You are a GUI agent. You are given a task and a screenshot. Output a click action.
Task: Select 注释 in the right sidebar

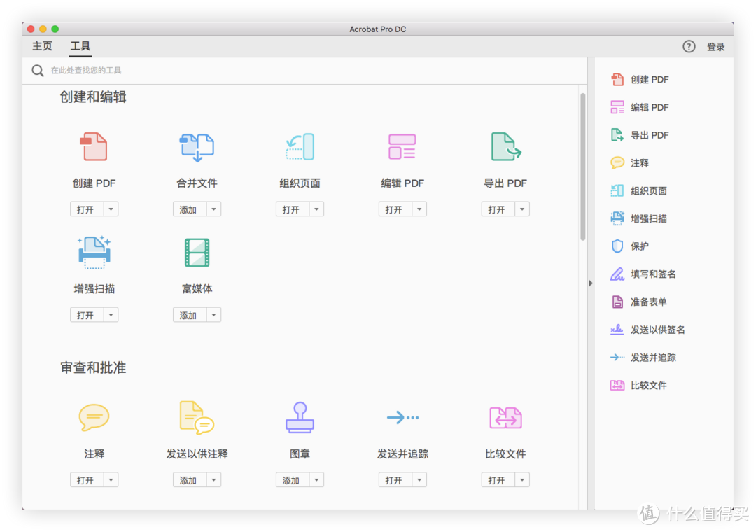pyautogui.click(x=630, y=163)
